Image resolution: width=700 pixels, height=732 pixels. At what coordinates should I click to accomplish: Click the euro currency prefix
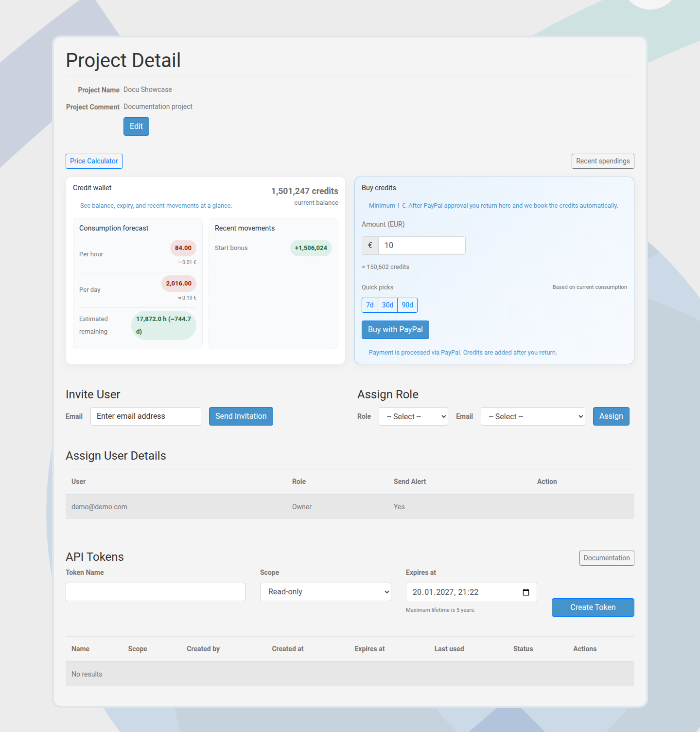[370, 246]
